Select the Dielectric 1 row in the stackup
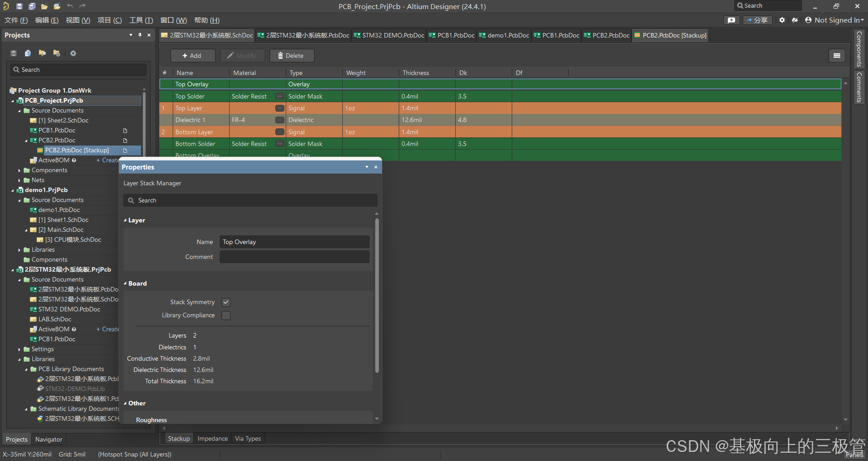 (500, 120)
